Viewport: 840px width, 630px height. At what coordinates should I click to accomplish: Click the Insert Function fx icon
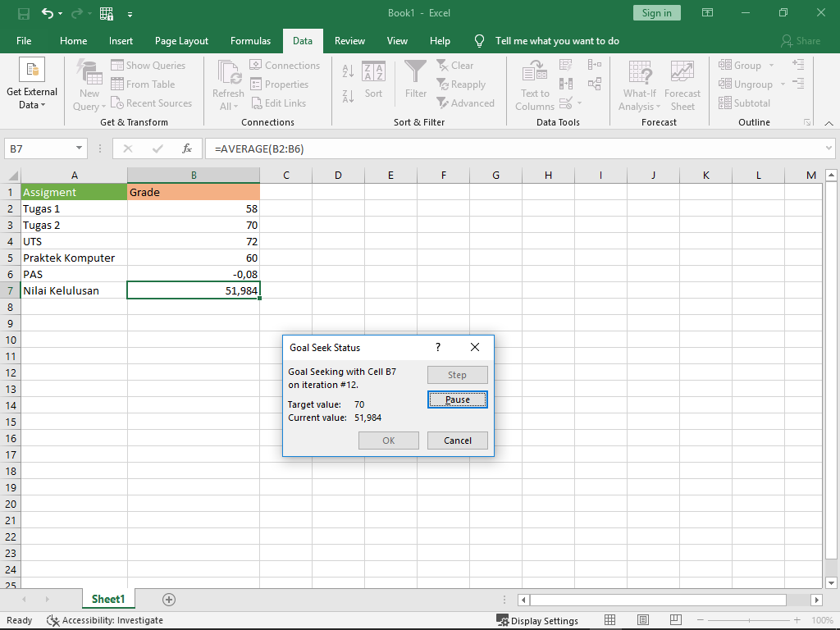click(x=186, y=148)
